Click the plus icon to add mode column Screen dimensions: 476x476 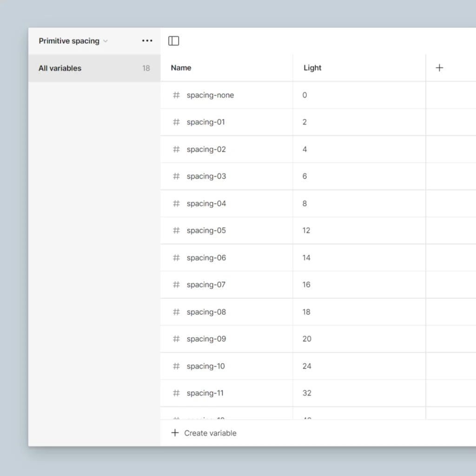click(x=439, y=68)
